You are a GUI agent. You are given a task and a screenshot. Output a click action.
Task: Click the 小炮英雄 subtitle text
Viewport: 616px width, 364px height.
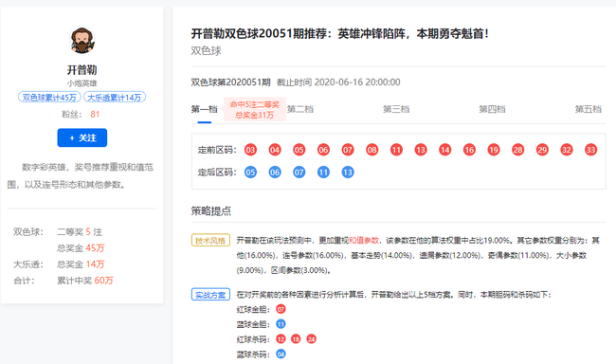[82, 83]
